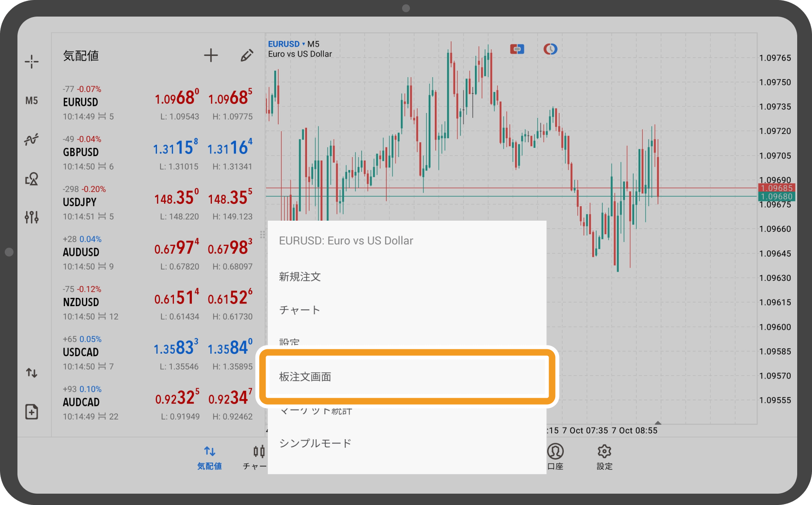Screen dimensions: 812x505
Task: Switch to the 気配値 bottom tab
Action: pos(209,457)
